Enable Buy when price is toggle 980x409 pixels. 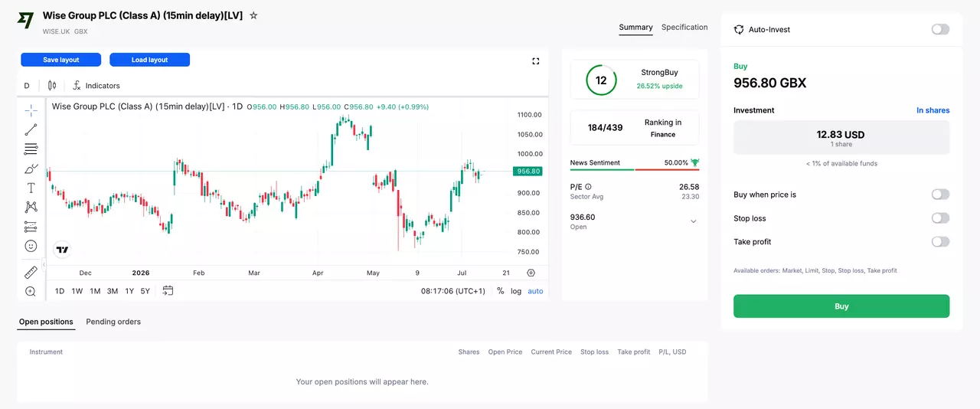(940, 195)
